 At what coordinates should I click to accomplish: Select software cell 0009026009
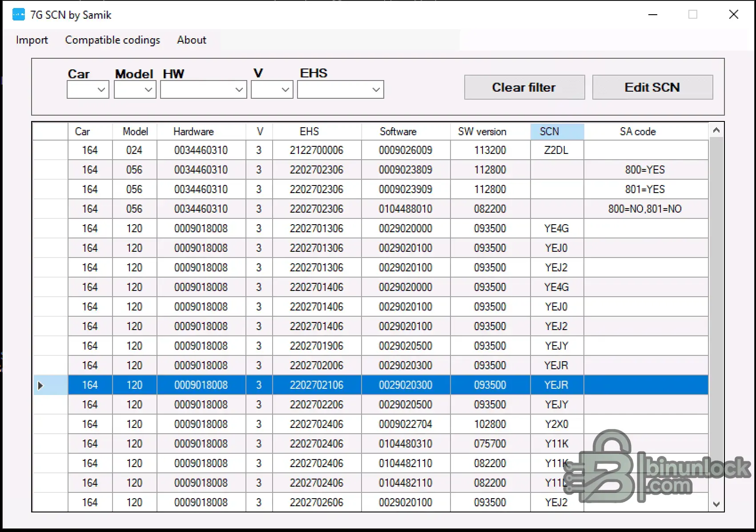click(406, 150)
